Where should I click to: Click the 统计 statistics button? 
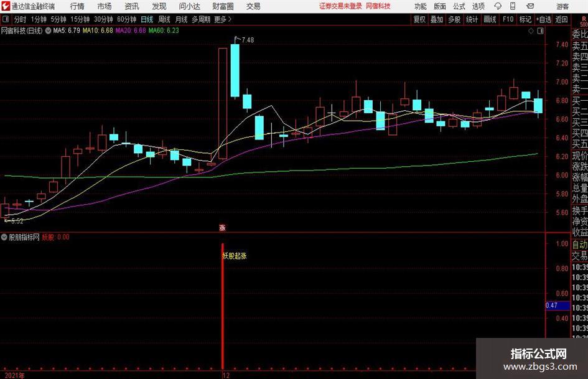pyautogui.click(x=472, y=19)
